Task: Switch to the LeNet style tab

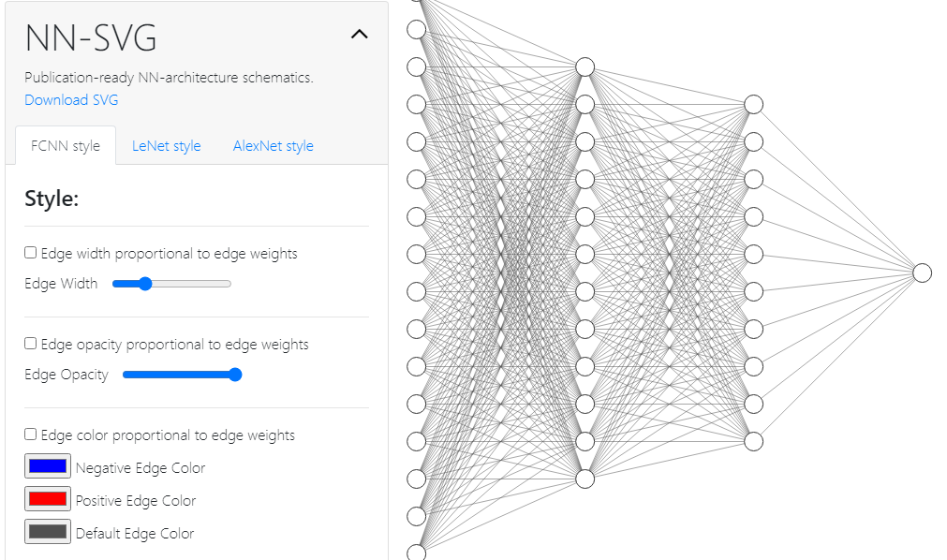Action: pos(166,146)
